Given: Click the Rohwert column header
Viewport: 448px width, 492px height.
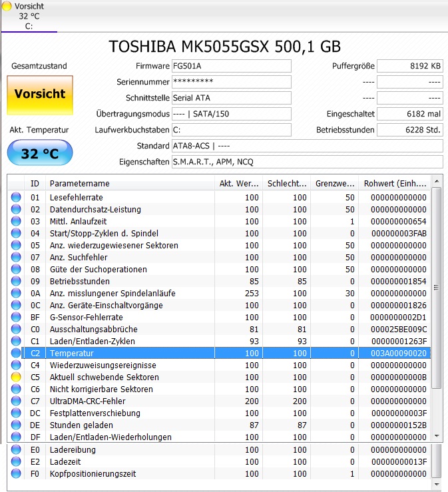Looking at the screenshot, I should (x=395, y=184).
